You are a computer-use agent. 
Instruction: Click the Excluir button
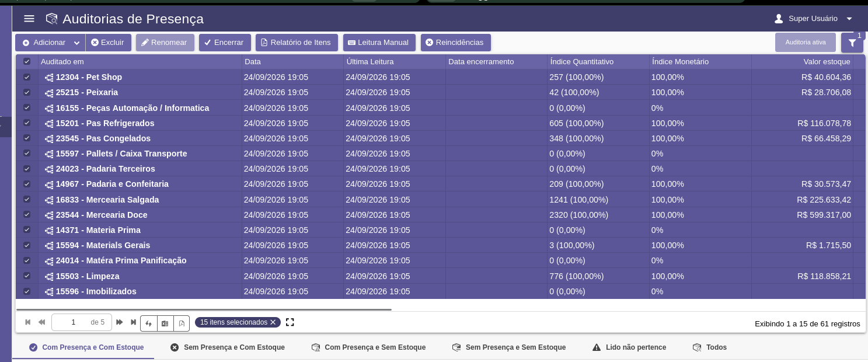click(108, 43)
